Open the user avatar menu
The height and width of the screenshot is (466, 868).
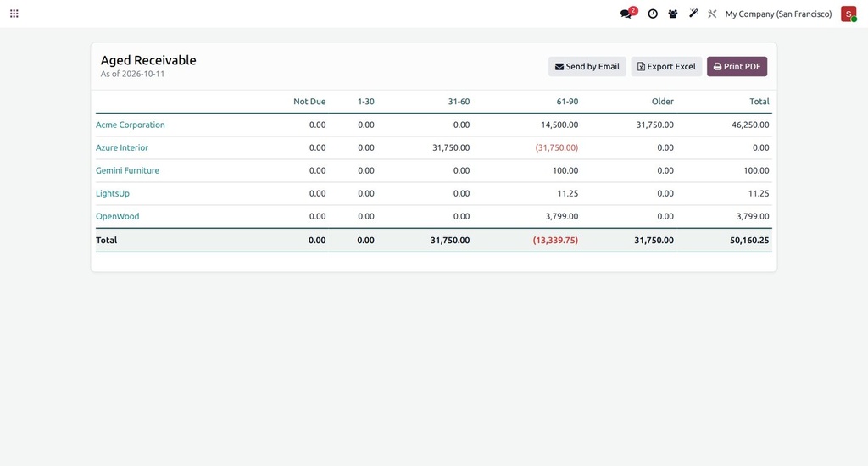pos(849,14)
